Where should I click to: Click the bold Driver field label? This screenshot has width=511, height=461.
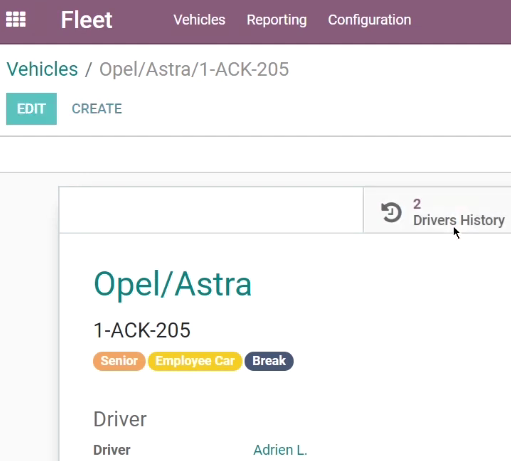click(x=112, y=450)
